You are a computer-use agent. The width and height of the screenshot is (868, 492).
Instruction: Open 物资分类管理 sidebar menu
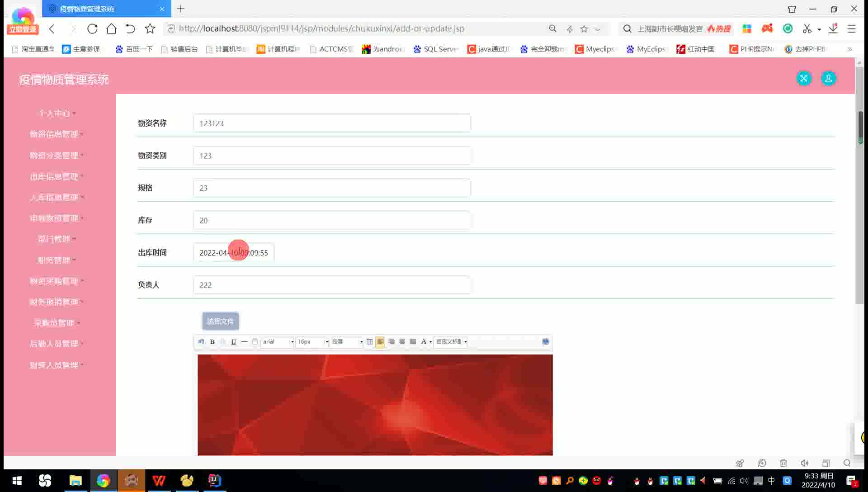pos(54,155)
